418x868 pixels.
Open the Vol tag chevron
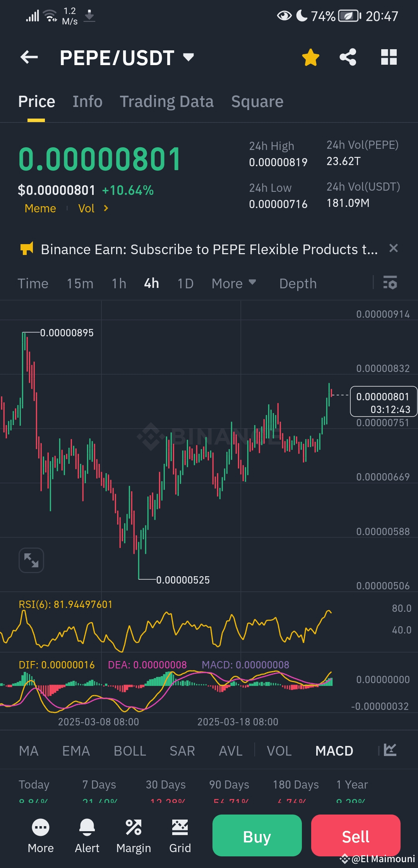click(x=106, y=208)
